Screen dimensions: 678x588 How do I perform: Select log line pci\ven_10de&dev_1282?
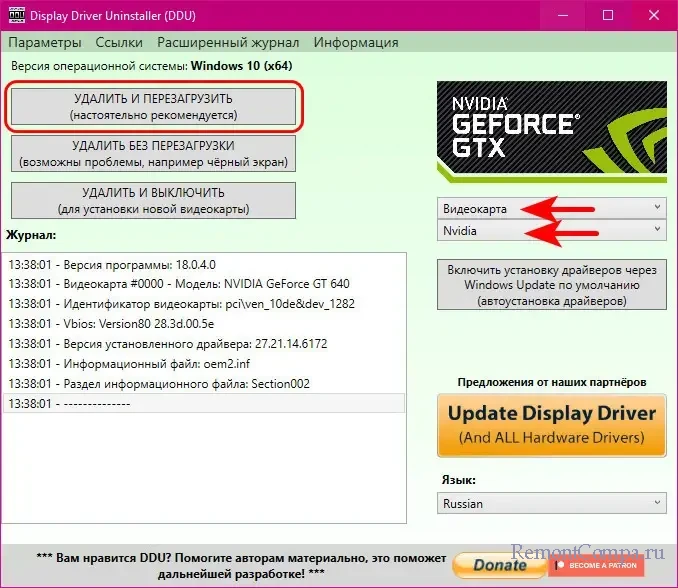pos(204,304)
